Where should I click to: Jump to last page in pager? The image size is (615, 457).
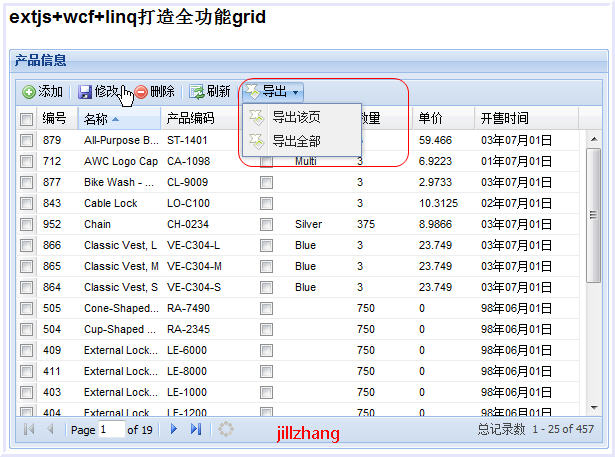[x=196, y=429]
